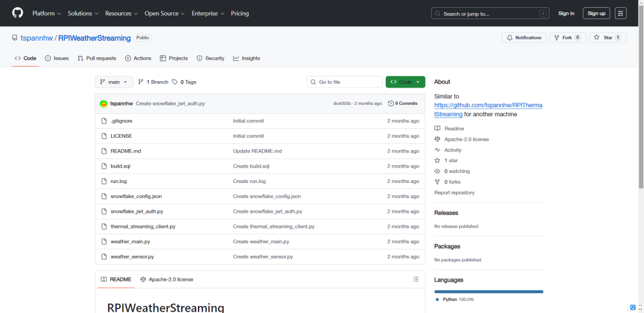Open Apache-2.0 license link in About
Screen dimensions: 644x313
[x=462, y=140]
